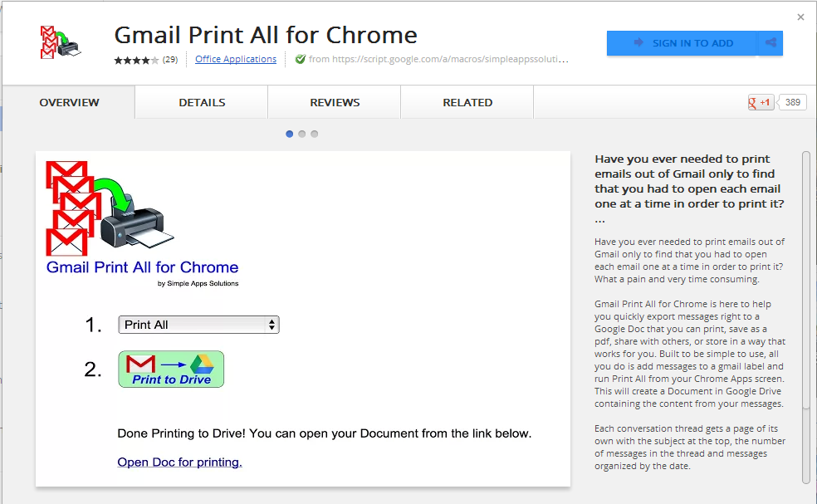This screenshot has height=504, width=817.
Task: Select the first slideshow dot indicator
Action: [x=290, y=134]
